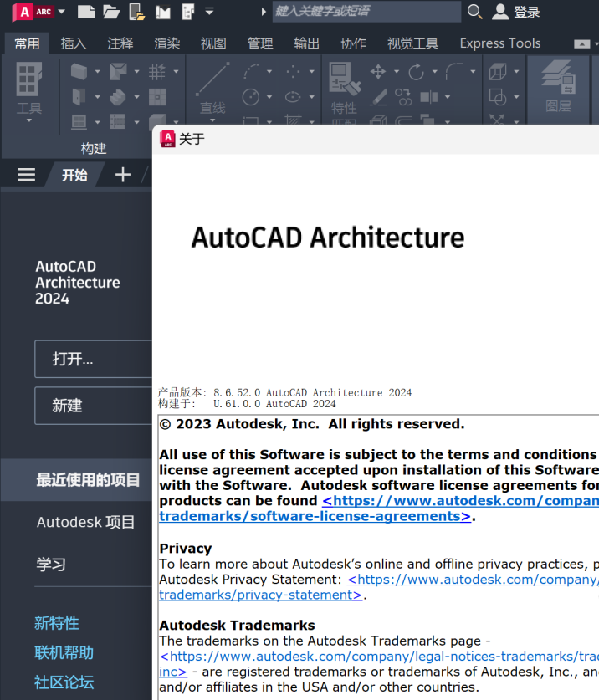This screenshot has width=599, height=700.
Task: Switch to the 插入 ribbon tab
Action: (74, 43)
